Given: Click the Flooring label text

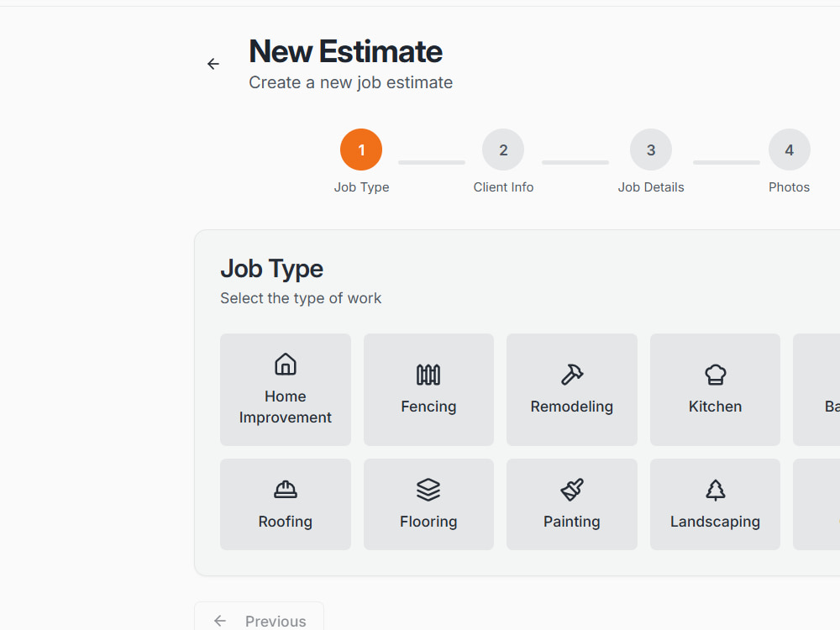Looking at the screenshot, I should (428, 522).
